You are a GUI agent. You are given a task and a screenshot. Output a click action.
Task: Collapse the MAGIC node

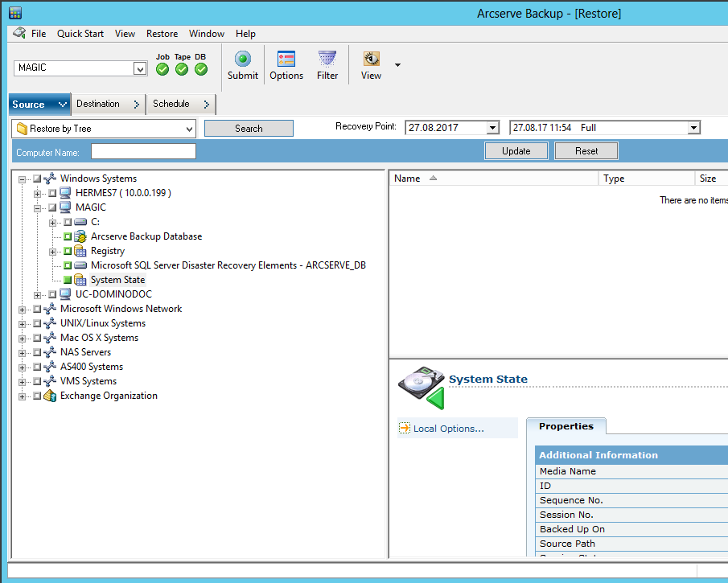coord(37,208)
